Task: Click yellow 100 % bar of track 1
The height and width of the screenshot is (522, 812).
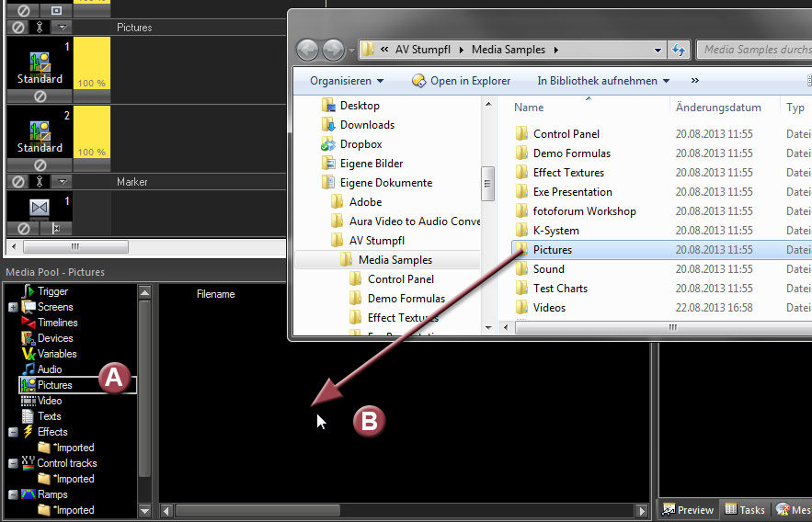Action: tap(92, 63)
